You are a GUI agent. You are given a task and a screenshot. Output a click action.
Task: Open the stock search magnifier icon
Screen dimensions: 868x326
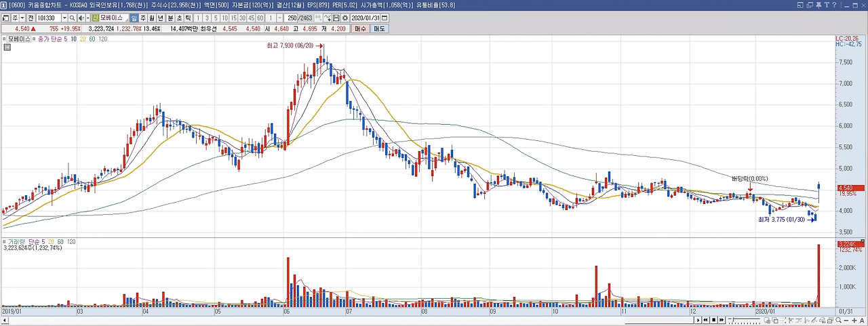(72, 18)
